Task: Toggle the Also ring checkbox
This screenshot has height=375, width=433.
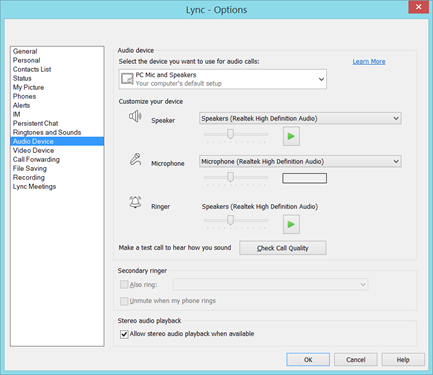Action: click(x=124, y=285)
